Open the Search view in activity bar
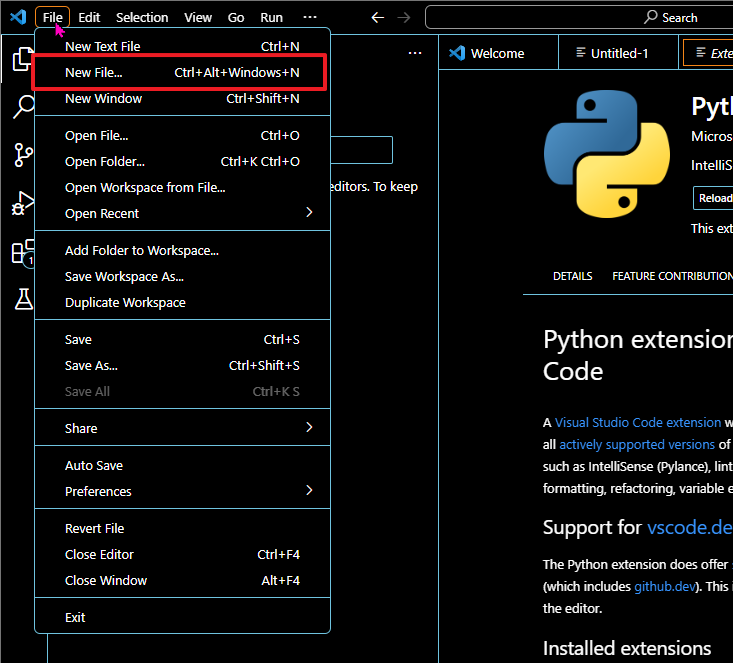Viewport: 733px width, 663px height. [23, 107]
